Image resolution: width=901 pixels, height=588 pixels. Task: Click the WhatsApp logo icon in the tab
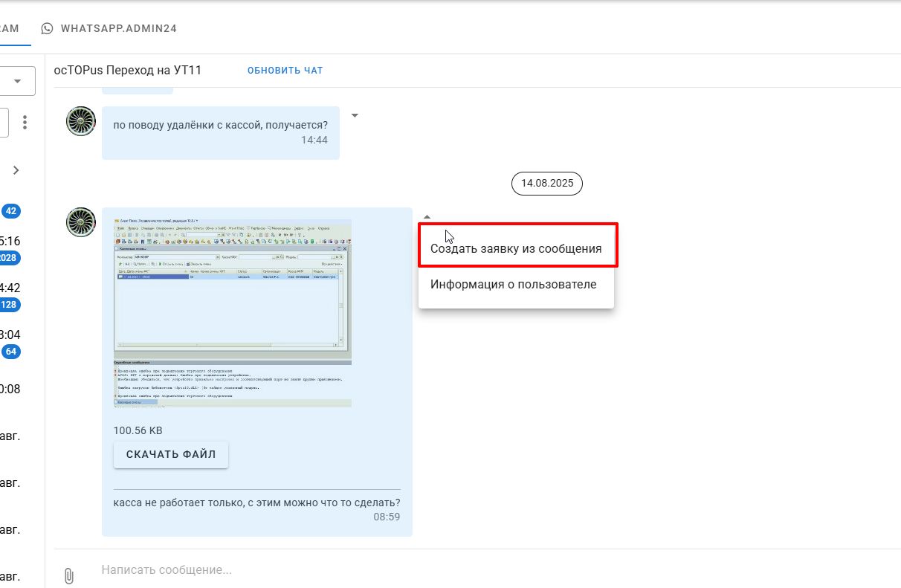click(x=48, y=28)
